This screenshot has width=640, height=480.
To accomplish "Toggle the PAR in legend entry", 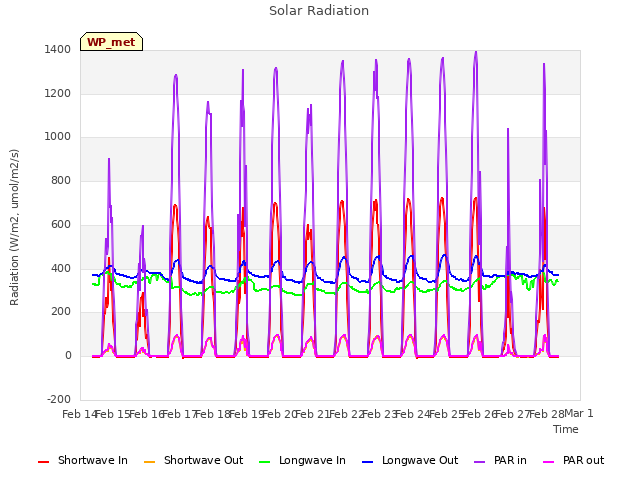I will point(500,460).
